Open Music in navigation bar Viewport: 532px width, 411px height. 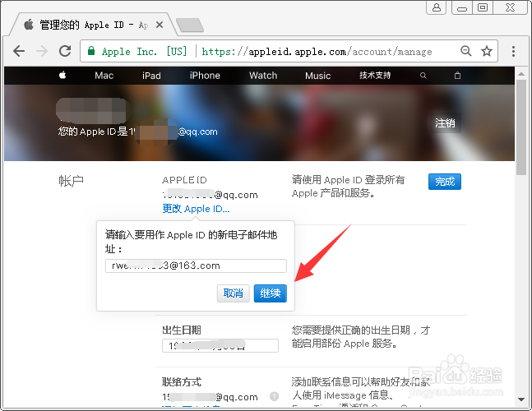coord(318,76)
